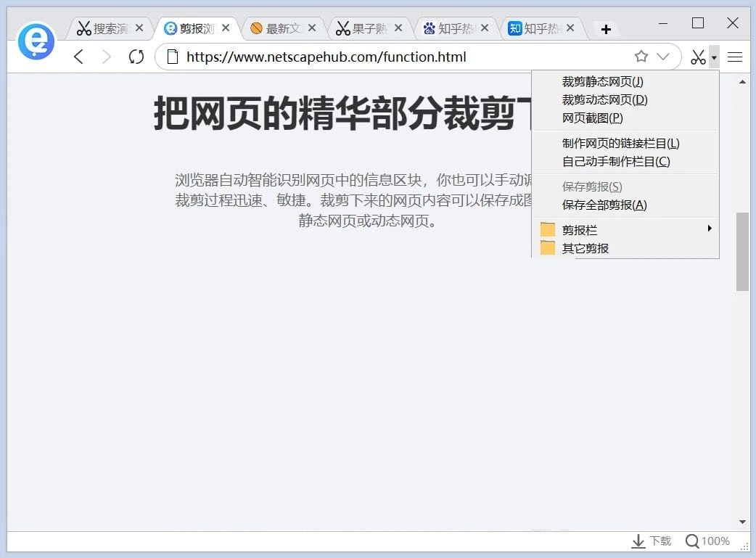Click the scissors clipping tool icon
756x558 pixels.
point(698,57)
